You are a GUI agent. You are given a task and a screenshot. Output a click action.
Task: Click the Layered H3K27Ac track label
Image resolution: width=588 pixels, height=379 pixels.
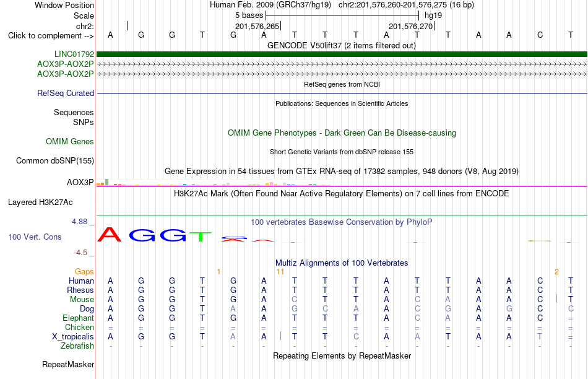40,203
